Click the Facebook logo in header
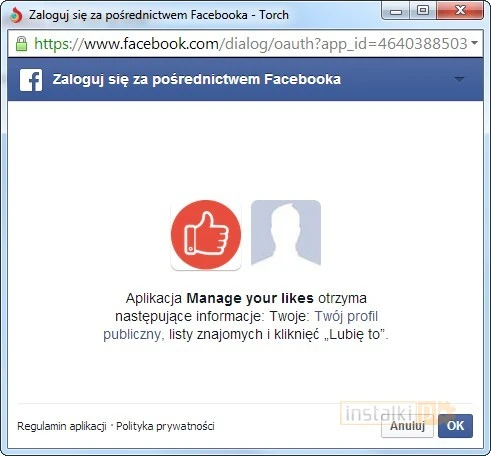491x456 pixels. click(x=31, y=80)
